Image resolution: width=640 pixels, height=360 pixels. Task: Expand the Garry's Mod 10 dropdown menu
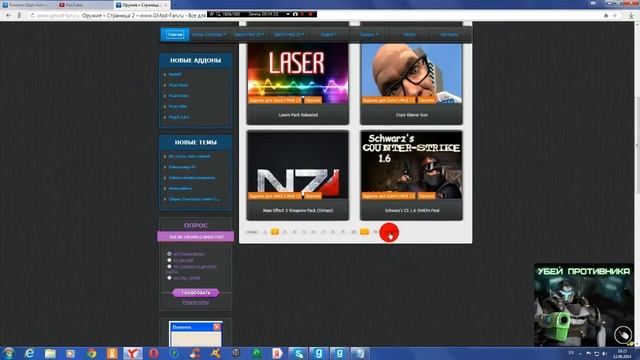[249, 35]
